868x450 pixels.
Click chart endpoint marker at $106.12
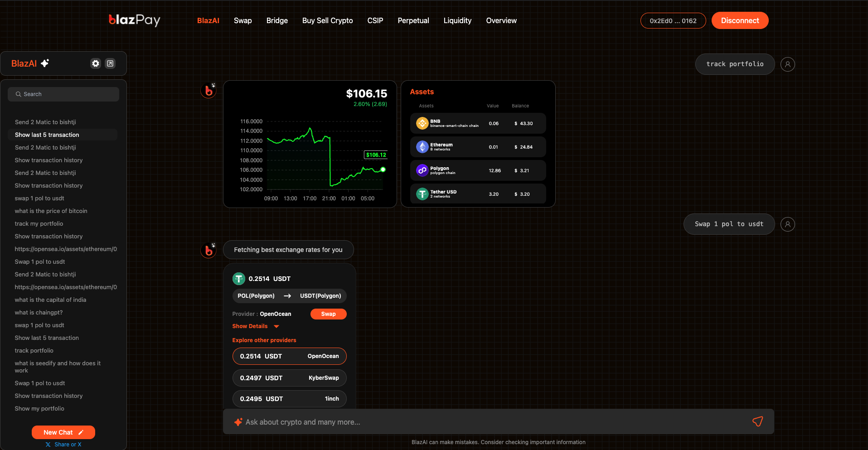coord(383,169)
